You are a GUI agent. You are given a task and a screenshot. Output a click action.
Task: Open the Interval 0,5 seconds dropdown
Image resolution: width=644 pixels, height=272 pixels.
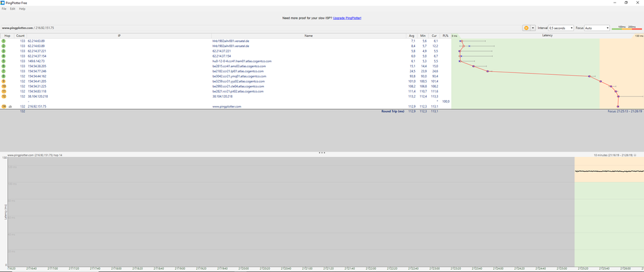click(561, 28)
